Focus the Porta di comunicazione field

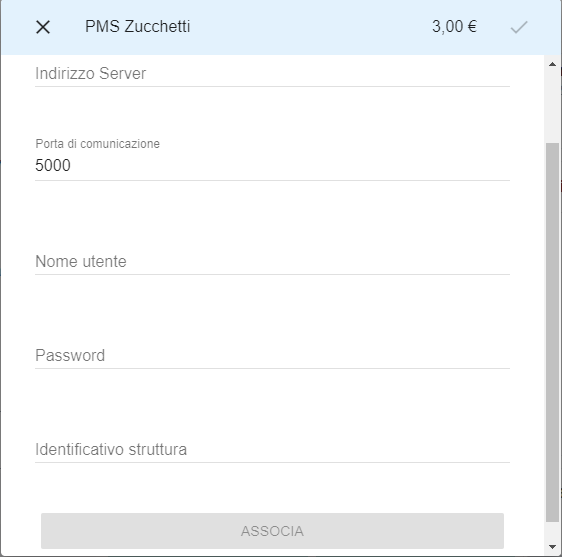[x=272, y=166]
